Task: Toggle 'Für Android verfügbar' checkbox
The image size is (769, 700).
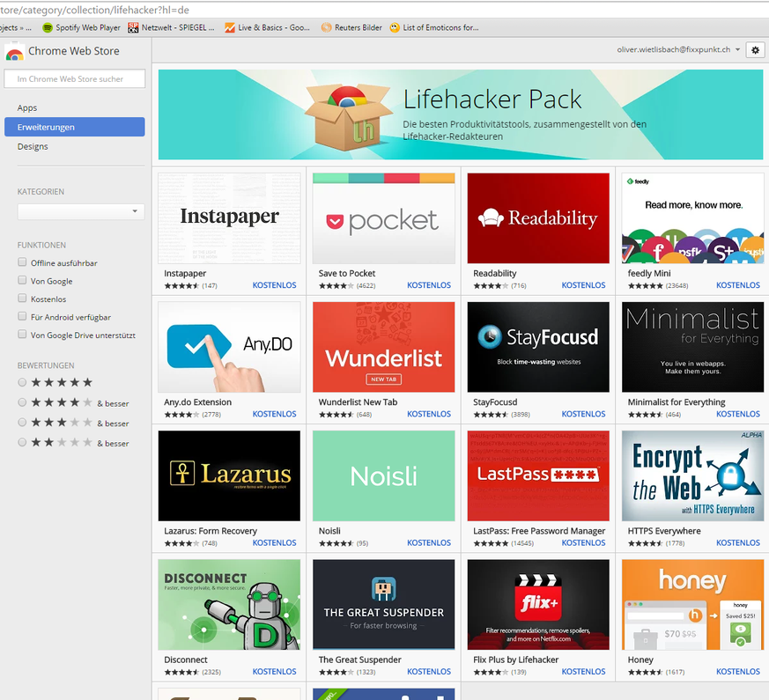Action: (x=23, y=317)
